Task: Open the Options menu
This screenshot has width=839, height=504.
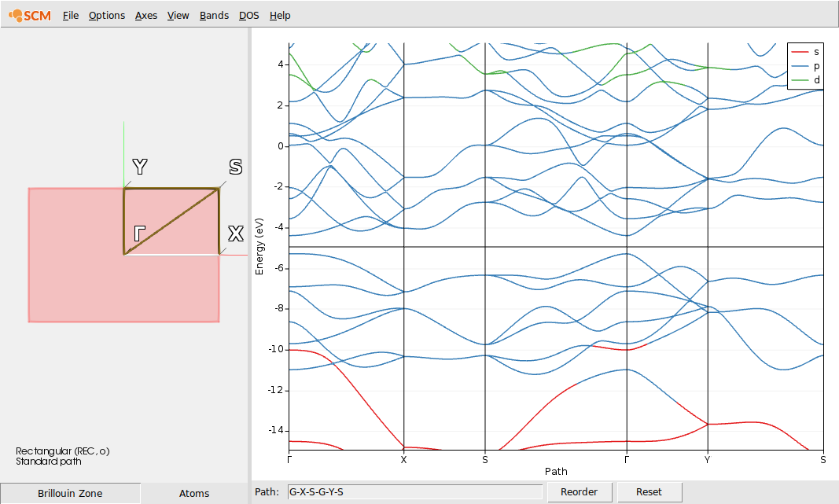Action: (x=106, y=15)
